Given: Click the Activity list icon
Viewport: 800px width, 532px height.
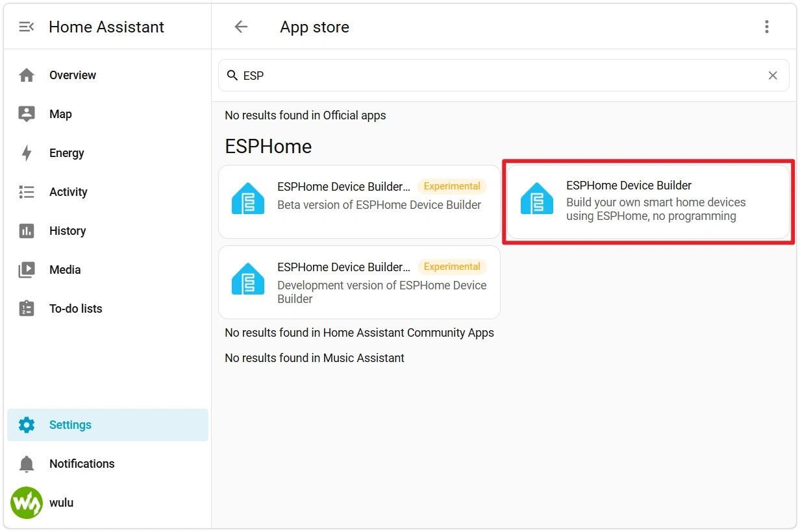Looking at the screenshot, I should tap(27, 192).
